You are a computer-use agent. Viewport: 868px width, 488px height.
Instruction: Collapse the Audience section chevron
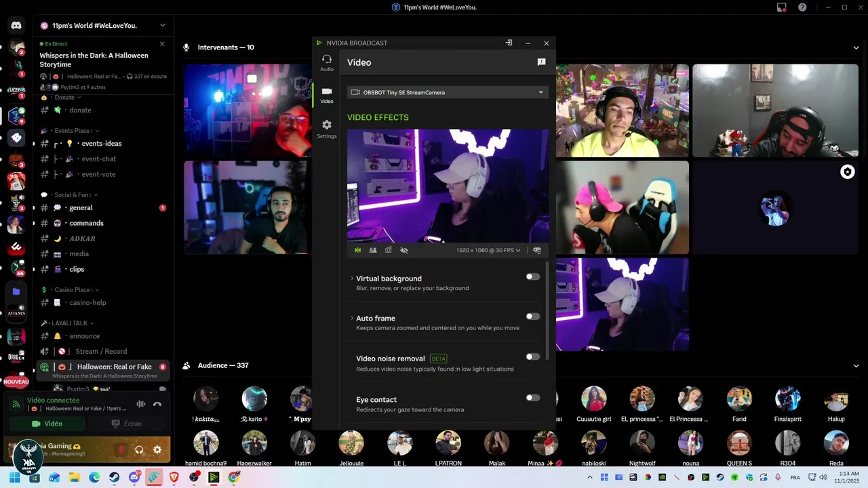tap(856, 366)
